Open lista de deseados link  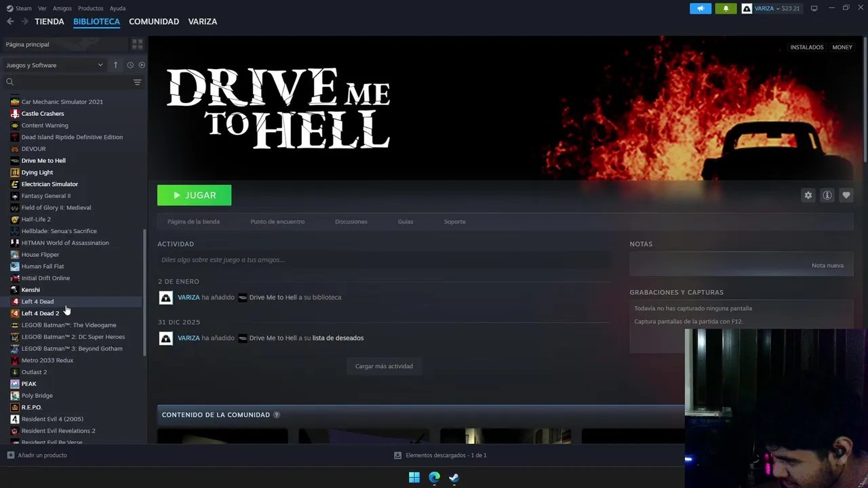coord(338,338)
